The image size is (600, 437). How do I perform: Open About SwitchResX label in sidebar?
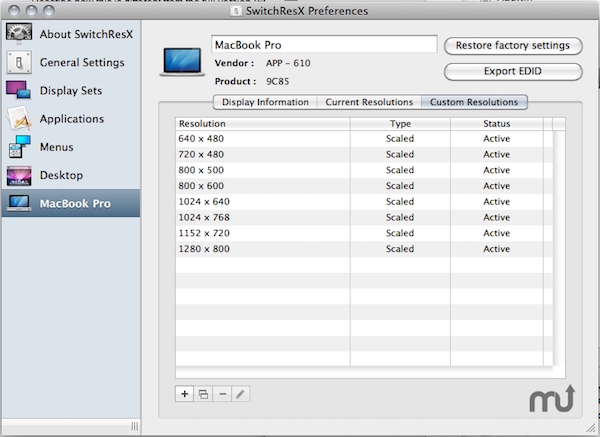86,34
